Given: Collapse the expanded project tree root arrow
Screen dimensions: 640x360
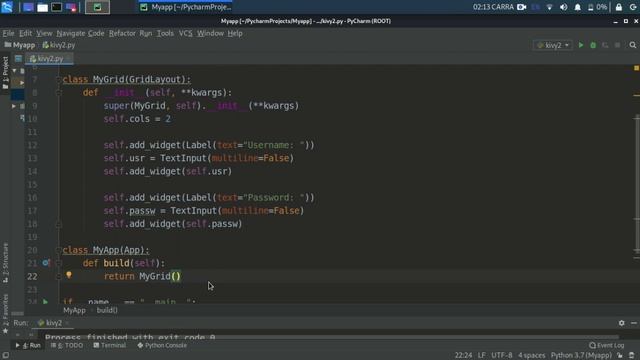Looking at the screenshot, I should [x=14, y=71].
